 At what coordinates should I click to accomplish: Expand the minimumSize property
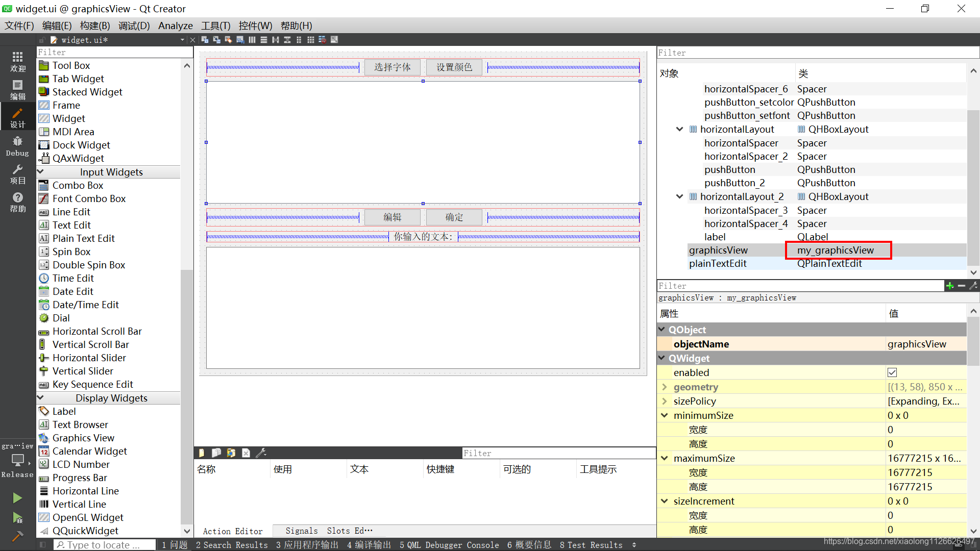pyautogui.click(x=665, y=415)
